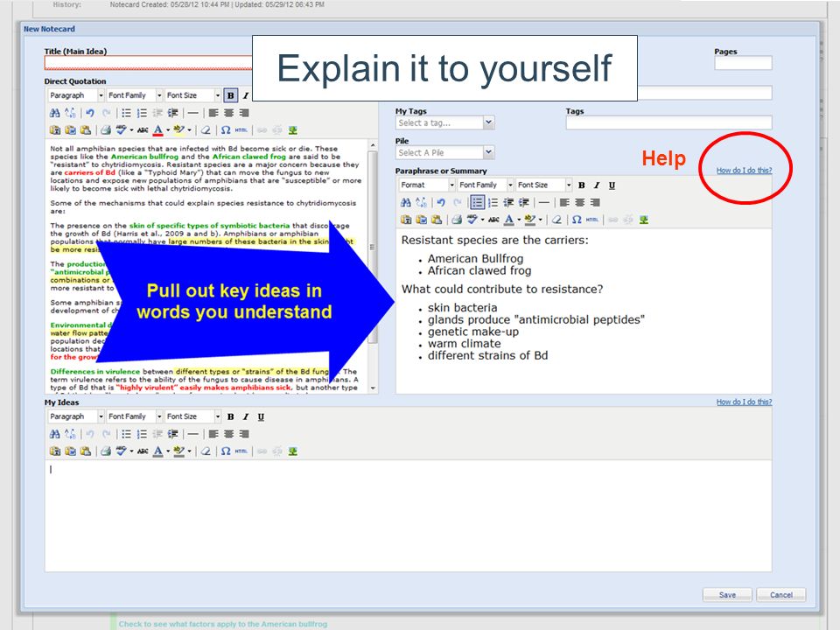Open Paragraph dropdown in My Ideas toolbar
Image resolution: width=840 pixels, height=630 pixels.
coord(75,416)
